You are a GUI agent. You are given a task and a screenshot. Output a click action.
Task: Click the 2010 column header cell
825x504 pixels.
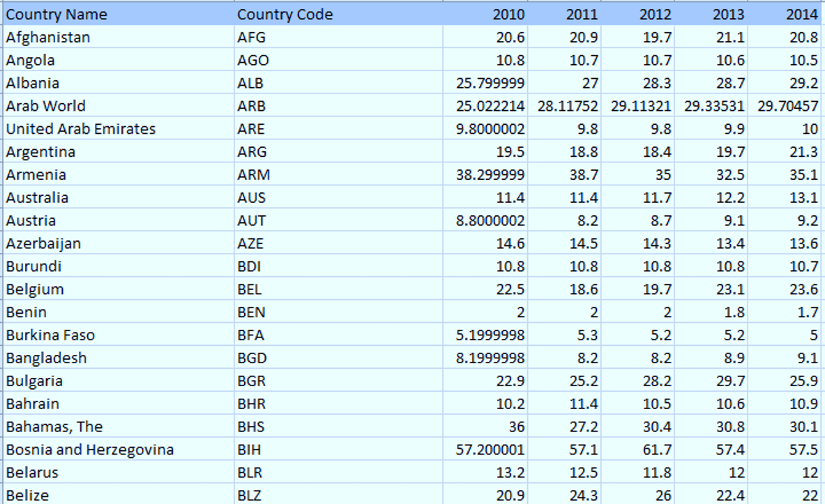pyautogui.click(x=487, y=15)
